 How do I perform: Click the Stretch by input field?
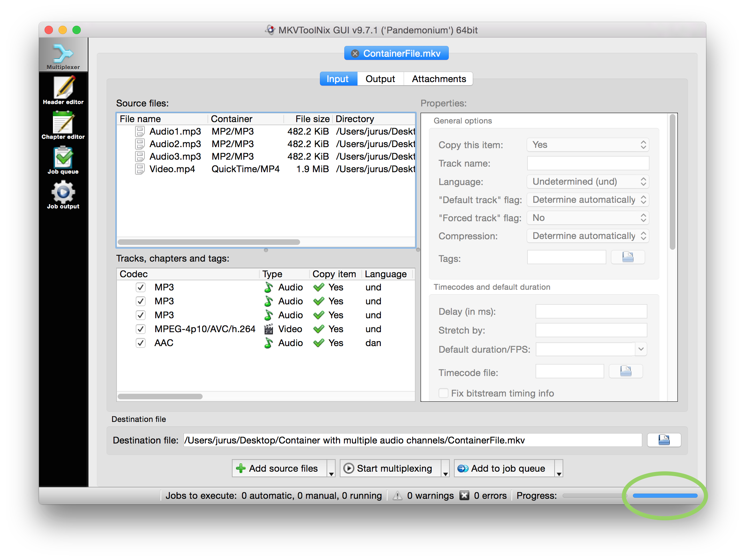591,330
